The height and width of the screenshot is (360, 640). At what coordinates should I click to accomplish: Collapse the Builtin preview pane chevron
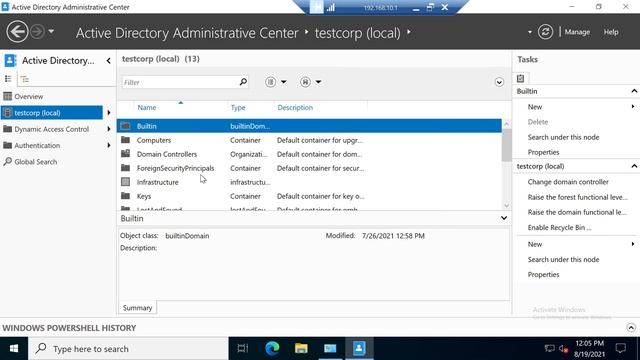pyautogui.click(x=504, y=218)
